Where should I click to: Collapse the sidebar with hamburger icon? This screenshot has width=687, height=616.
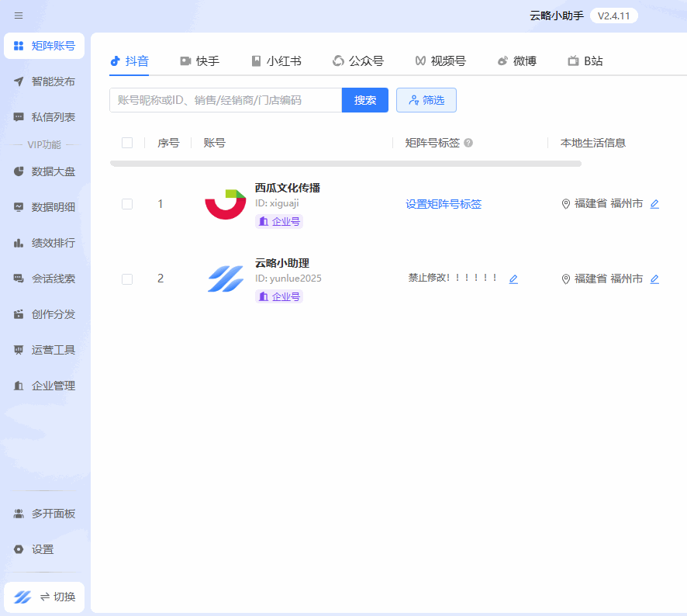click(19, 16)
